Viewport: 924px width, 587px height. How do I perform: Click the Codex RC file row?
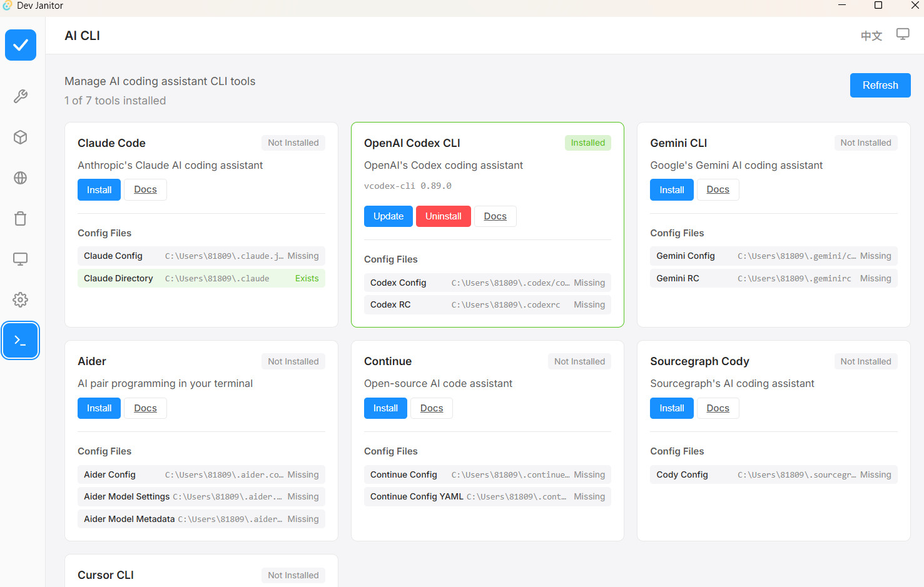coord(487,304)
